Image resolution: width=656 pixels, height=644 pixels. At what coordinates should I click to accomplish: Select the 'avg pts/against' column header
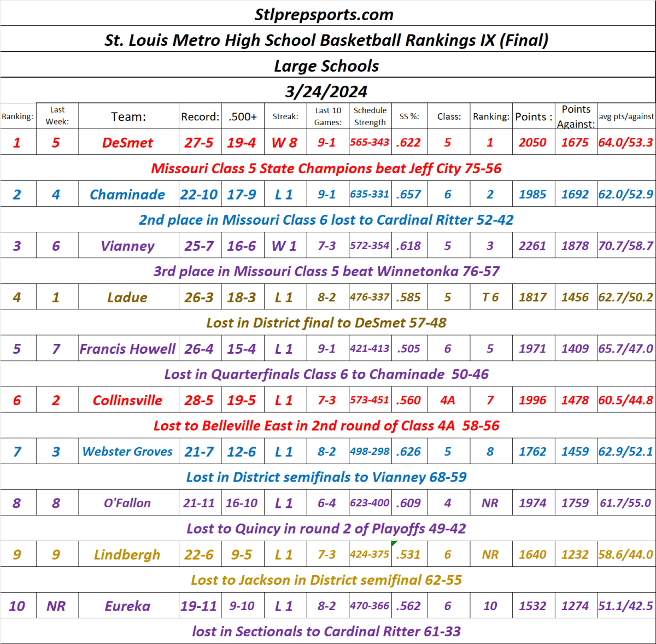click(x=626, y=116)
